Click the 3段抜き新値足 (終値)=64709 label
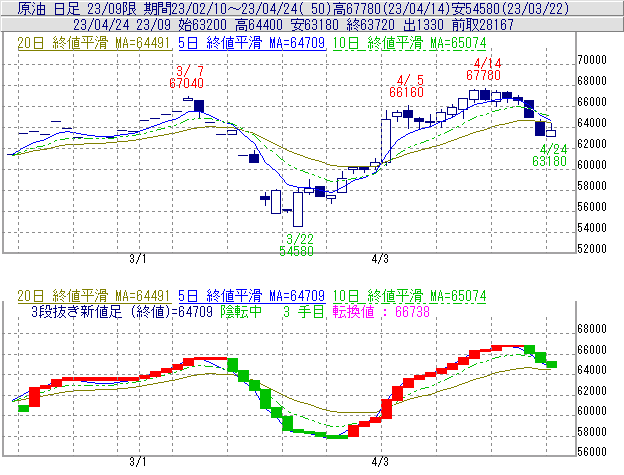 coord(122,311)
